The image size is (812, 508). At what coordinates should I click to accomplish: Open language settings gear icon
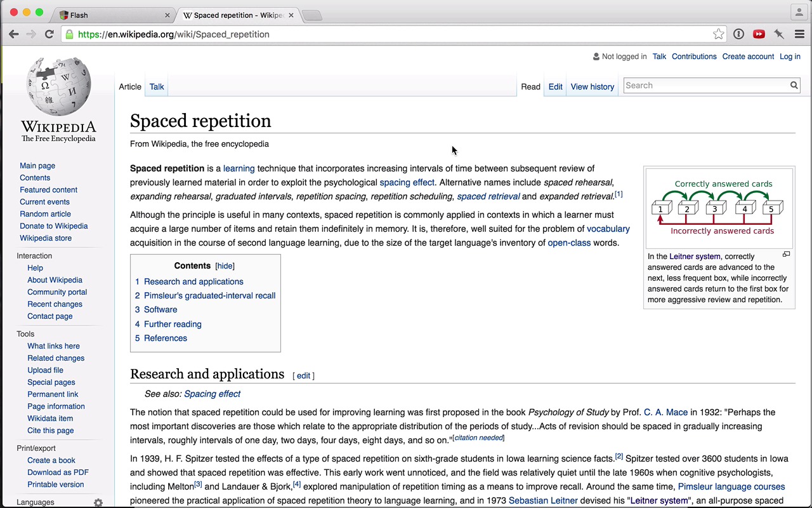[98, 502]
